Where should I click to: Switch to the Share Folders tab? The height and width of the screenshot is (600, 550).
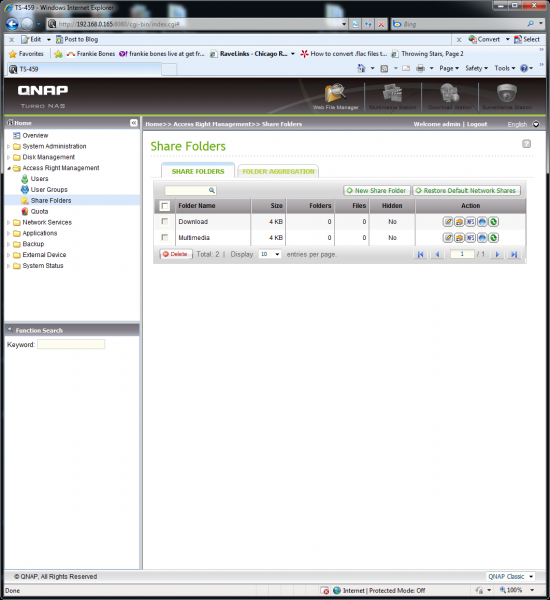tap(198, 171)
